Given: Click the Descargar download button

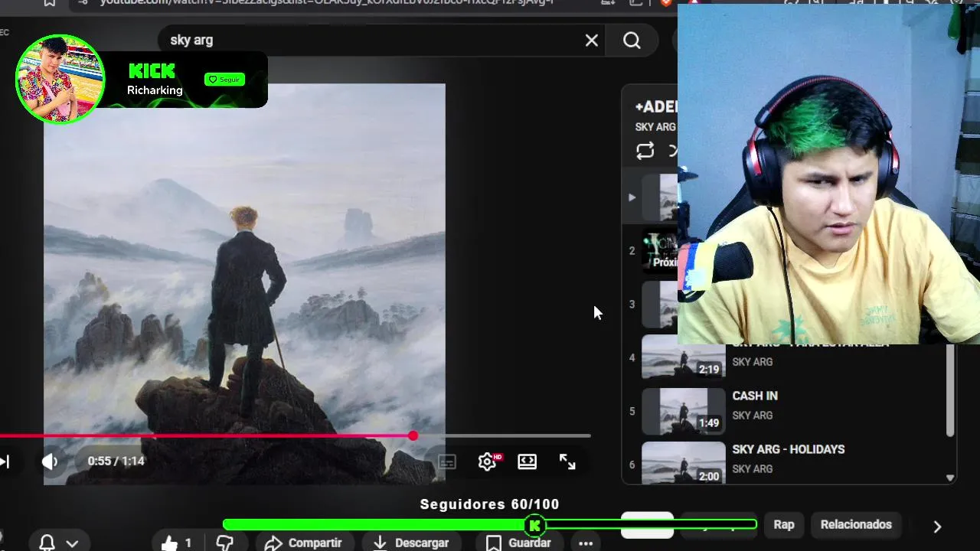Looking at the screenshot, I should [410, 543].
